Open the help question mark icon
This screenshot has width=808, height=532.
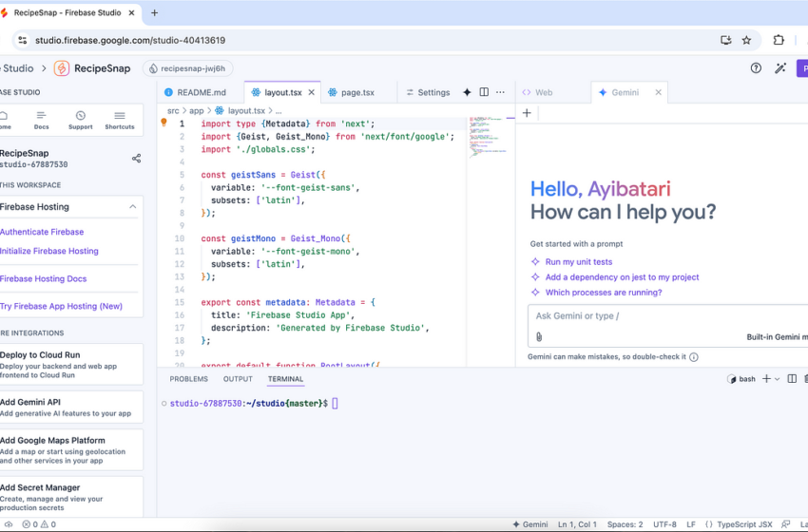tap(756, 68)
